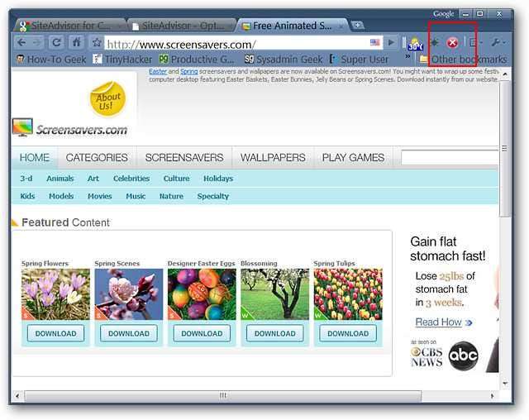The image size is (529, 420).
Task: Download the Spring Flowers screensaver
Action: (55, 333)
